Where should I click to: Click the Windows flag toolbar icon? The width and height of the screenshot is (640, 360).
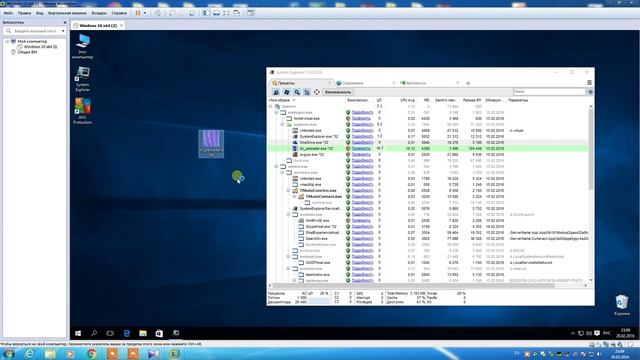click(x=287, y=92)
